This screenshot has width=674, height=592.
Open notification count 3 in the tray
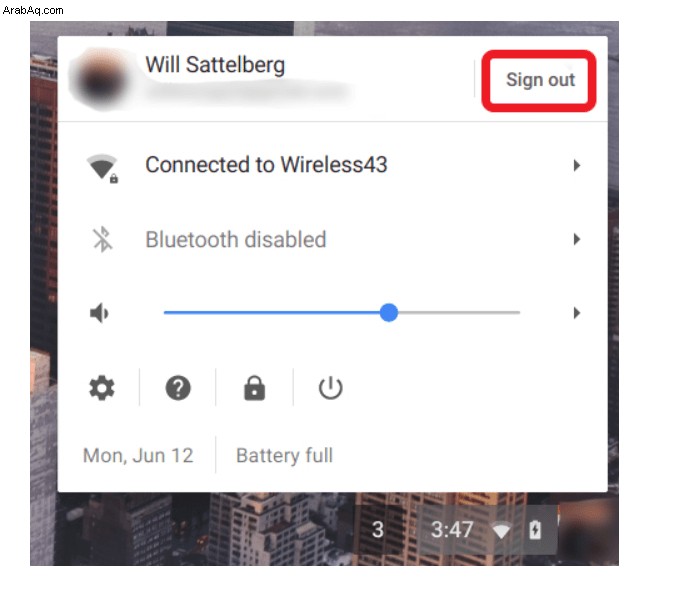[377, 529]
